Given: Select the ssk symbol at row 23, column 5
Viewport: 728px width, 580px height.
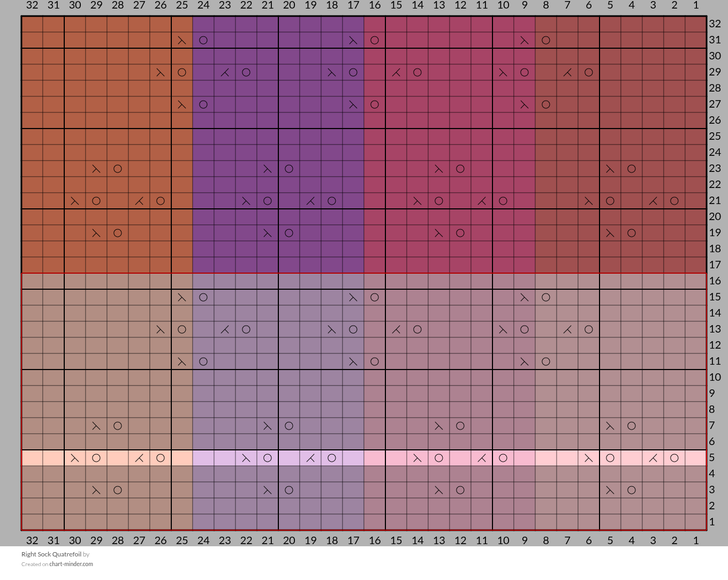Looking at the screenshot, I should [x=610, y=169].
